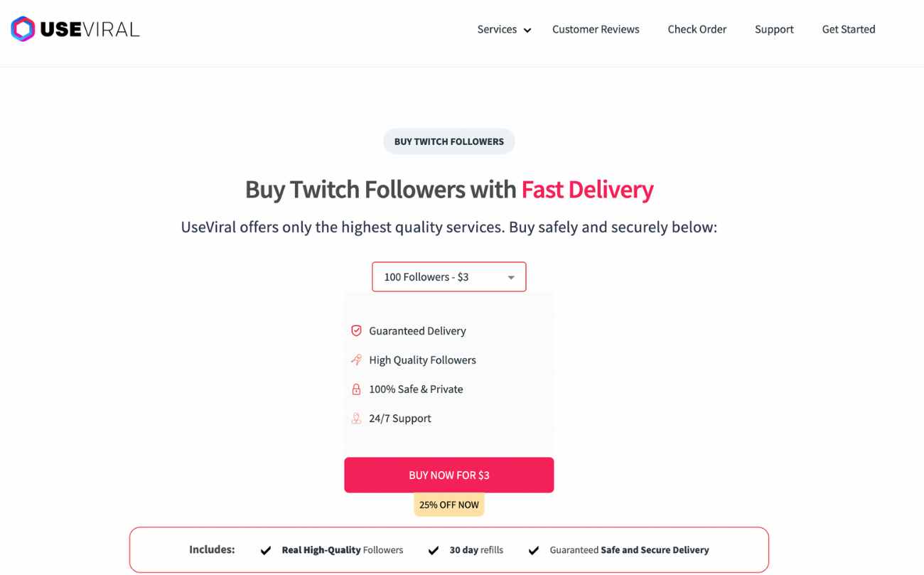Image resolution: width=924 pixels, height=575 pixels.
Task: Open the 100 Followers - $3 dropdown
Action: pyautogui.click(x=449, y=276)
